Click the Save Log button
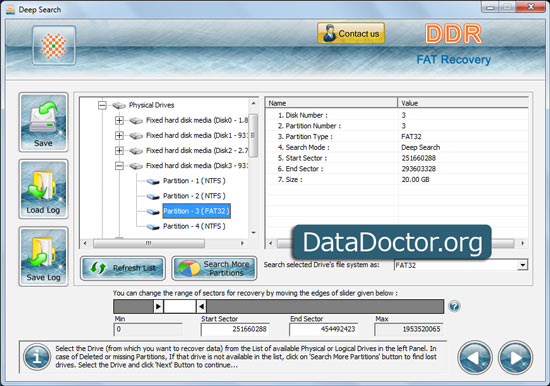The image size is (550, 386). 43,257
